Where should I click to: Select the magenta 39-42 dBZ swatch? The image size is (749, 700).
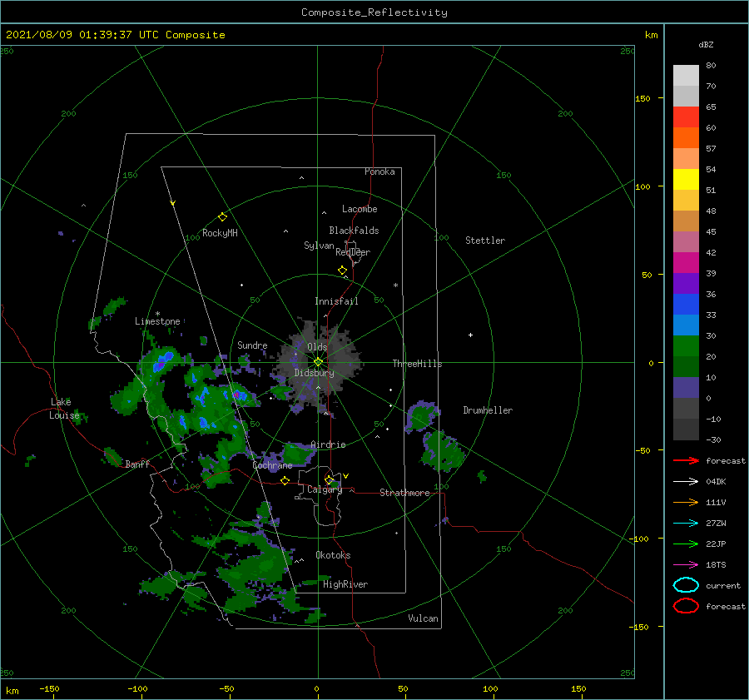coord(686,263)
